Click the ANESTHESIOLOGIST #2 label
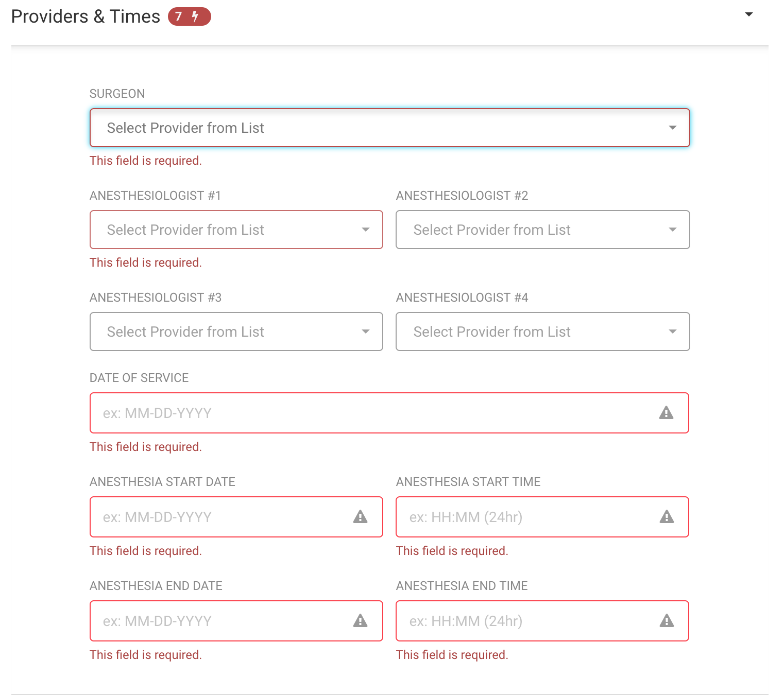 [x=462, y=196]
